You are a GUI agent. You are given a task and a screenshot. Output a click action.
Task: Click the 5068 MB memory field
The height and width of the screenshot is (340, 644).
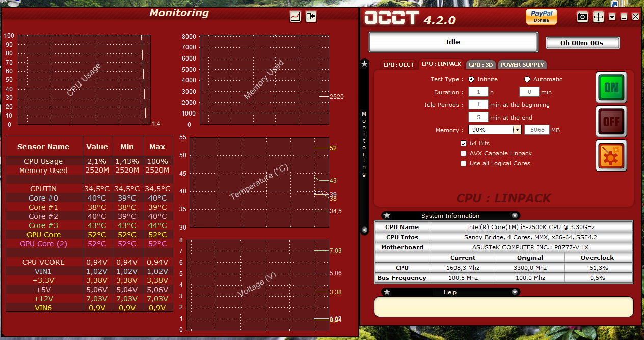(537, 130)
